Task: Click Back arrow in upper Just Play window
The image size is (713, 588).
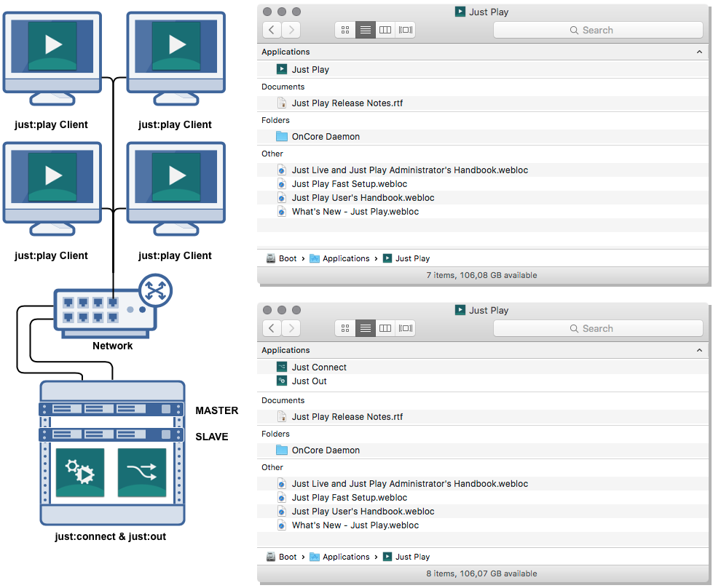Action: point(272,30)
